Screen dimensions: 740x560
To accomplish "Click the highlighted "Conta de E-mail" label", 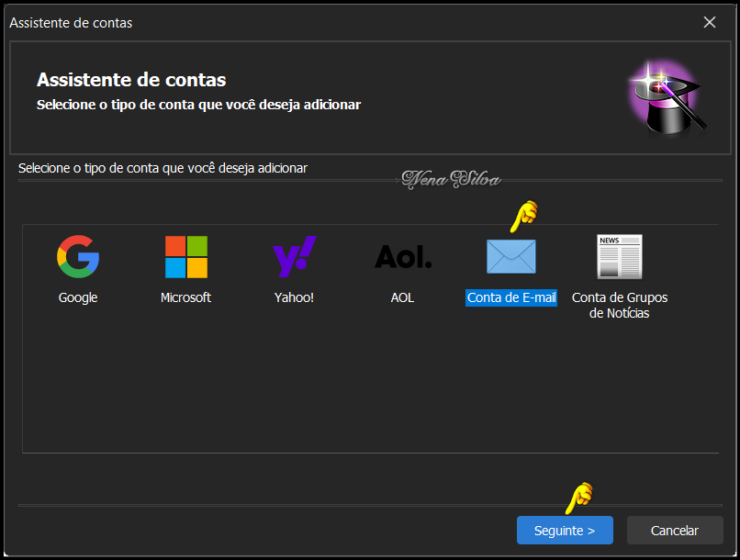I will point(511,297).
